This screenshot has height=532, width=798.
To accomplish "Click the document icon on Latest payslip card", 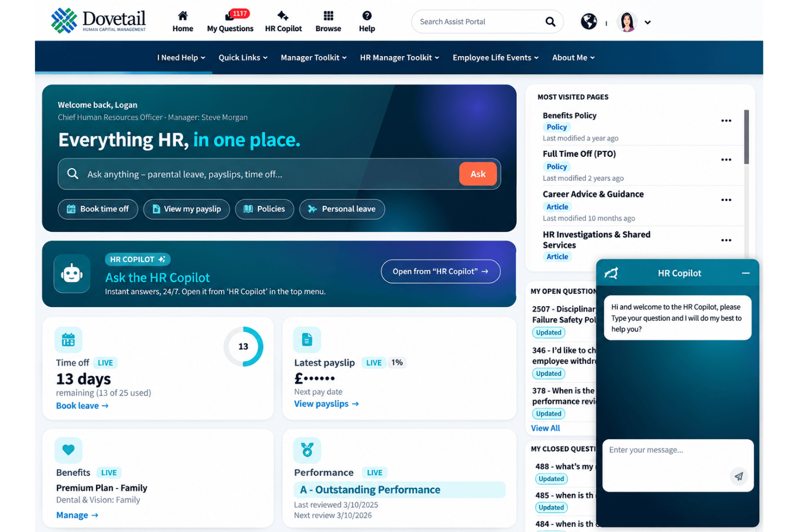I will coord(307,340).
